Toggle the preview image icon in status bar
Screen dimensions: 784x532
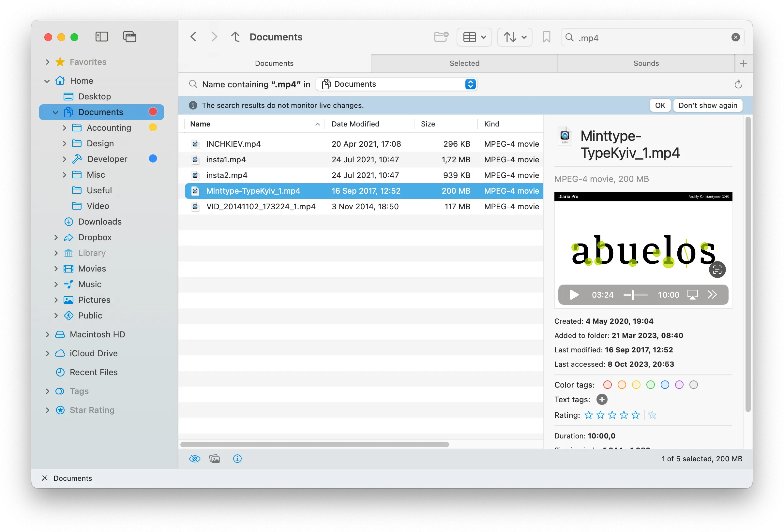(x=215, y=459)
